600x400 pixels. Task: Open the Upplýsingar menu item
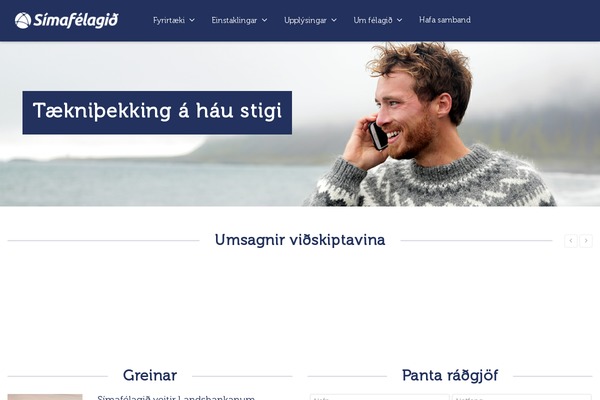click(305, 20)
